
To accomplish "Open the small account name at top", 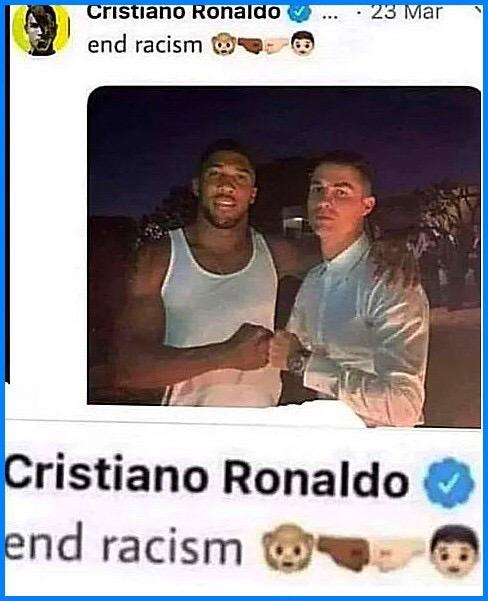I will [x=184, y=12].
